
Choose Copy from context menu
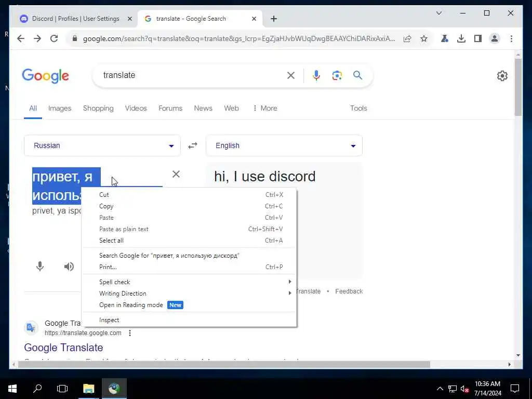tap(189, 206)
